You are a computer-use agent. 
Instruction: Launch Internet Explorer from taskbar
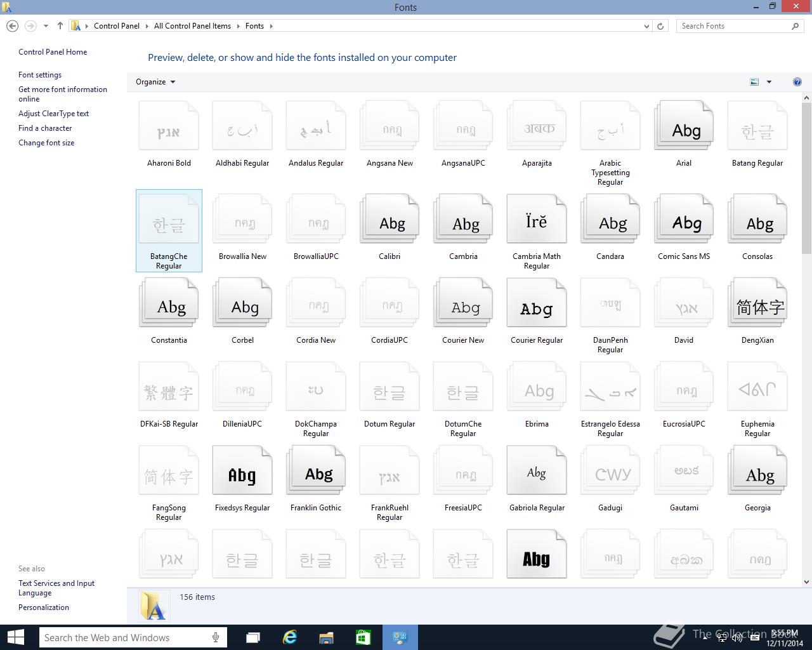(290, 637)
